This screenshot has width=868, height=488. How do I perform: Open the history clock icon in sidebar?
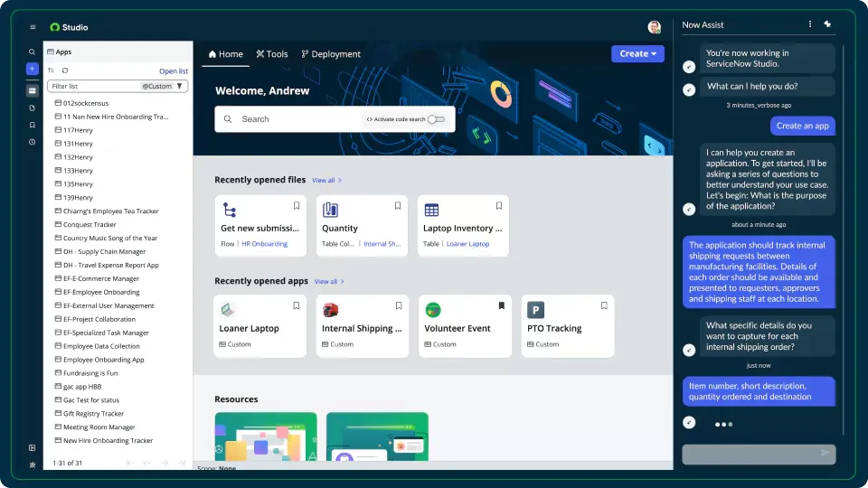pos(33,142)
